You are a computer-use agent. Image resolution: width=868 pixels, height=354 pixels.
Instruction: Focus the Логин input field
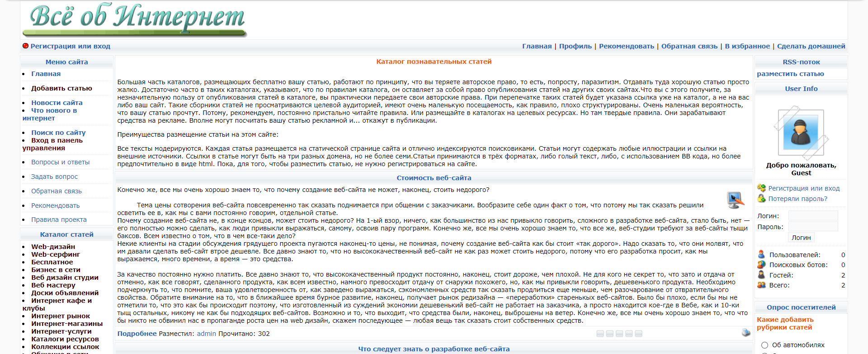[x=813, y=215]
